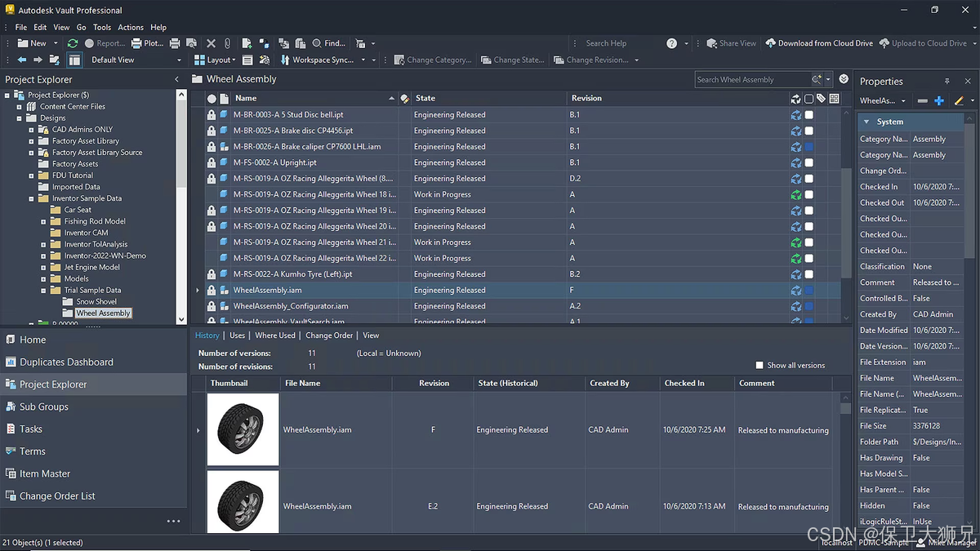Click Change Revision button
This screenshot has width=980, height=551.
pos(591,60)
